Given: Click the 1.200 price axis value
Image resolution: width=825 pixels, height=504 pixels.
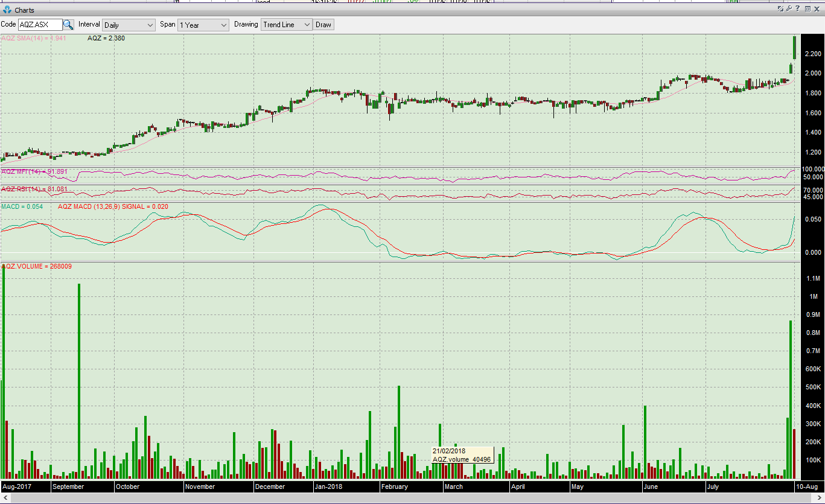Looking at the screenshot, I should (812, 152).
